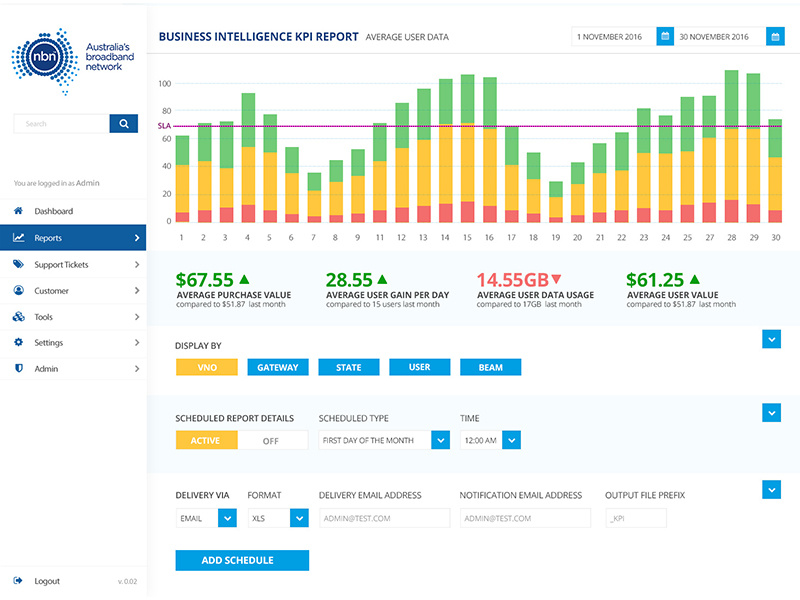
Task: Click the search magnifier button
Action: point(123,124)
